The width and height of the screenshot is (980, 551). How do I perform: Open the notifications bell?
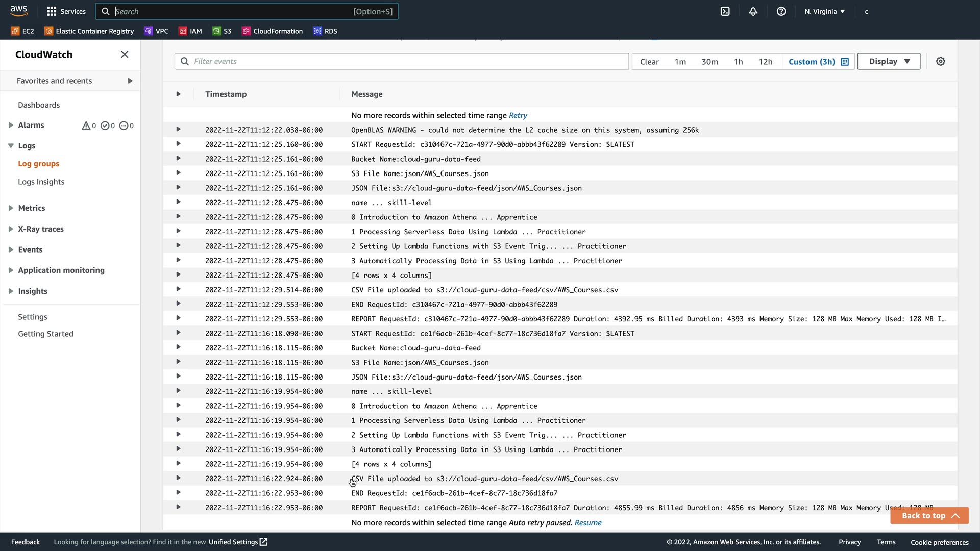pos(753,11)
